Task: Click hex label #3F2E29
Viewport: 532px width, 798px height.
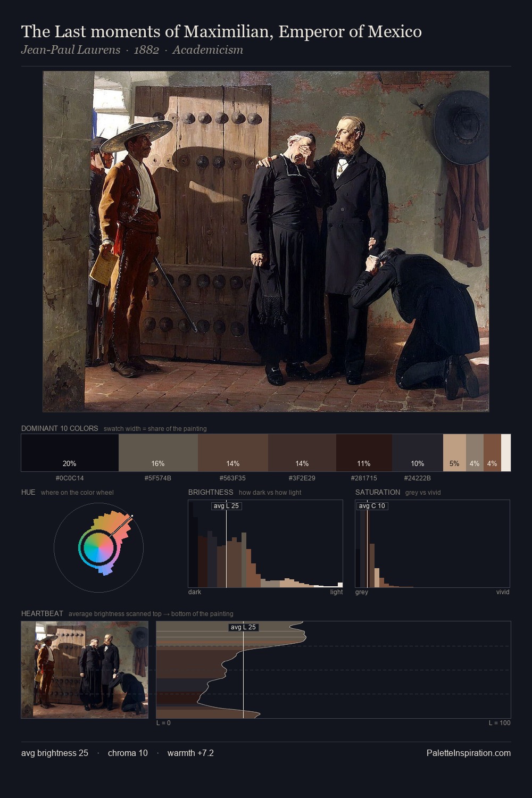Action: click(x=302, y=478)
